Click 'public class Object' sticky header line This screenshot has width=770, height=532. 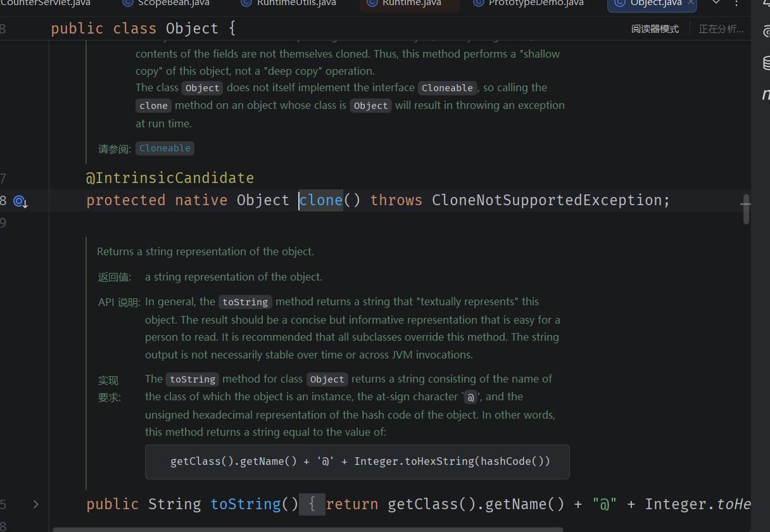pyautogui.click(x=143, y=29)
